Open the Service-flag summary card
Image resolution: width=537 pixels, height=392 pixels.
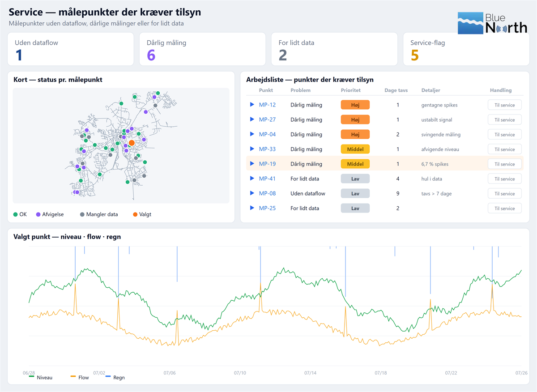tap(466, 49)
